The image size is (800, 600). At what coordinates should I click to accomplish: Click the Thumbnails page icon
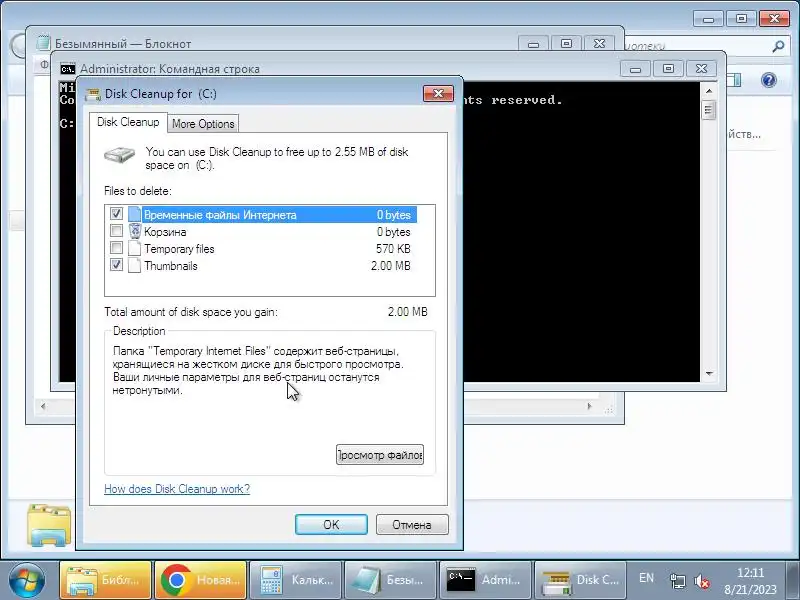(135, 265)
